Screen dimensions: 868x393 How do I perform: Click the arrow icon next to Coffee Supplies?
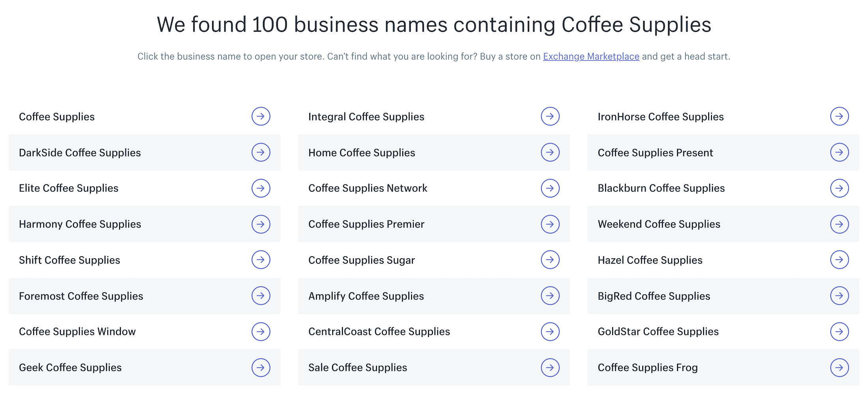point(261,116)
